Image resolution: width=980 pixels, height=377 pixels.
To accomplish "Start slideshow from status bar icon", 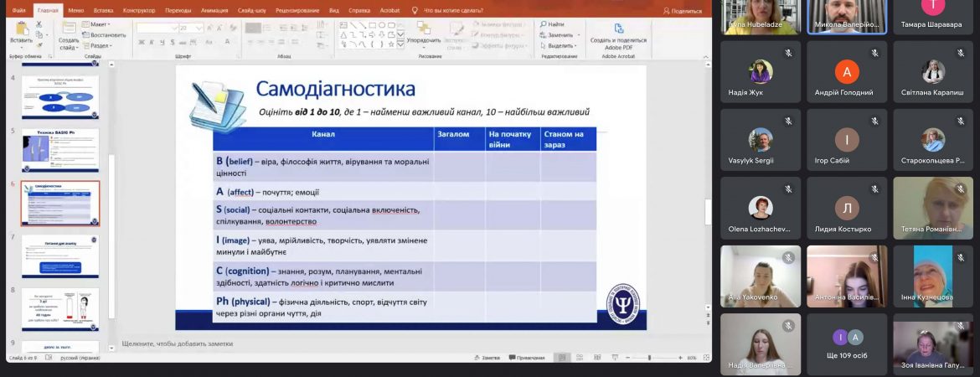I will point(615,358).
